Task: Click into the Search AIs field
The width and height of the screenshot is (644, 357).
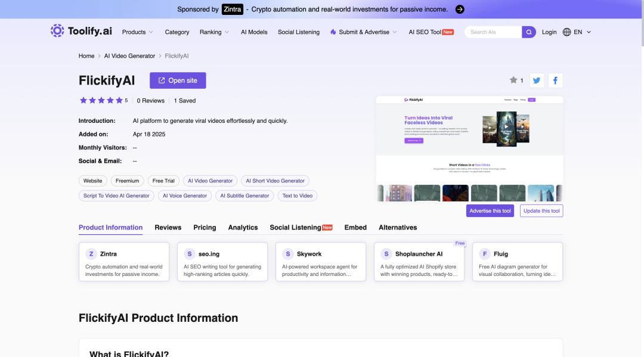Action: pyautogui.click(x=493, y=32)
